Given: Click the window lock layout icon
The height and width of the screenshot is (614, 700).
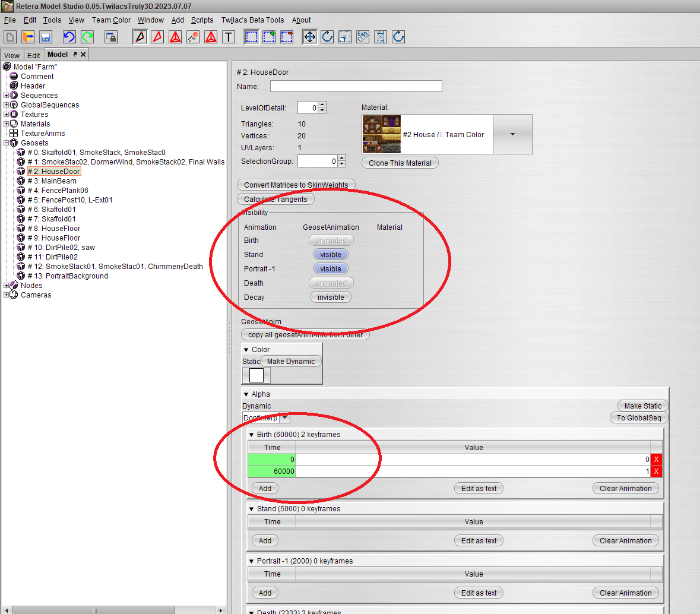Looking at the screenshot, I should pyautogui.click(x=110, y=37).
